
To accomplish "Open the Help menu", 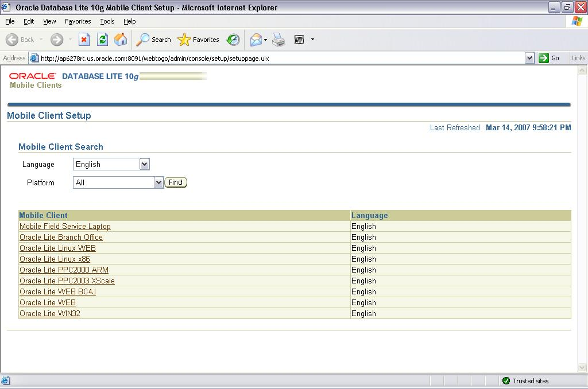I will [129, 21].
